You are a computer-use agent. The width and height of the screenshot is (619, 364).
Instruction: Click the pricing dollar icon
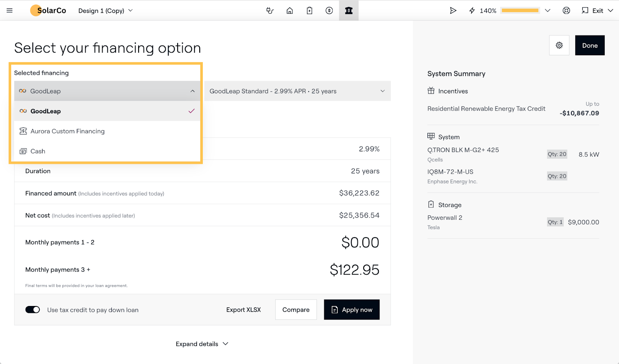point(329,10)
